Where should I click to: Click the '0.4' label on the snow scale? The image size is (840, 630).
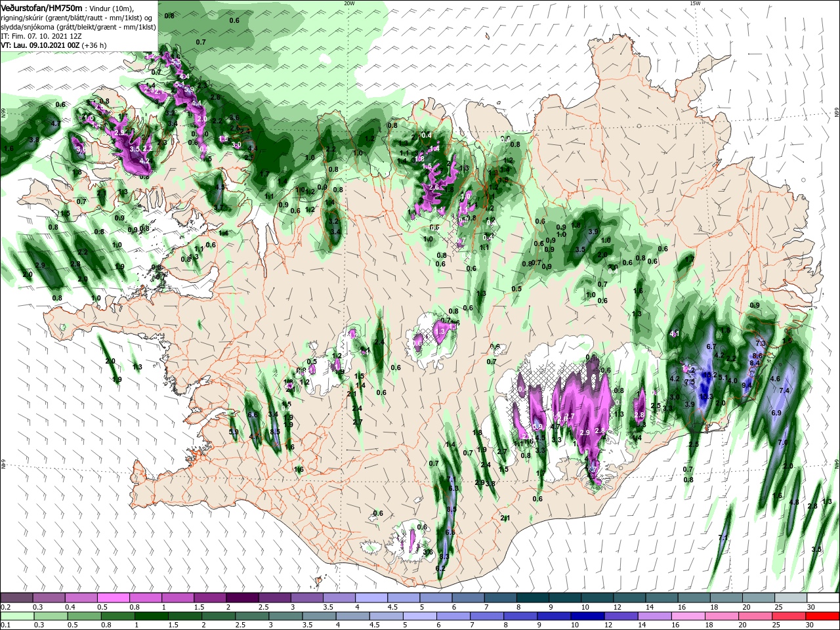(x=70, y=607)
